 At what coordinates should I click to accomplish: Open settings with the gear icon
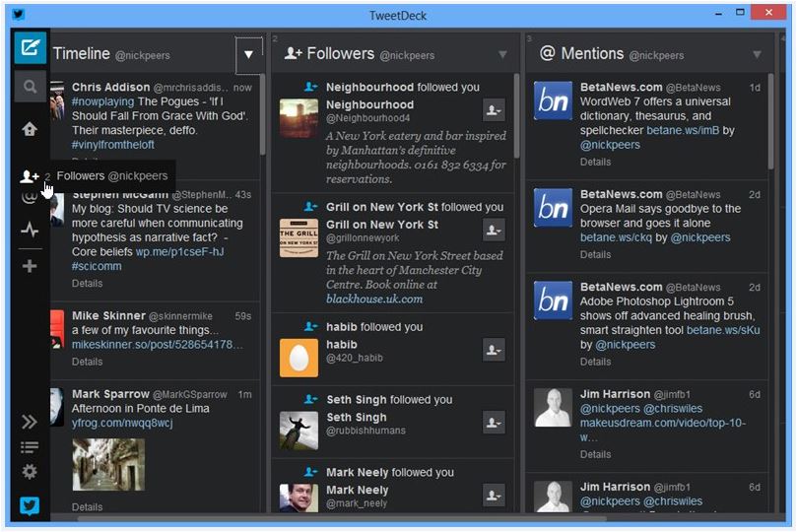30,472
